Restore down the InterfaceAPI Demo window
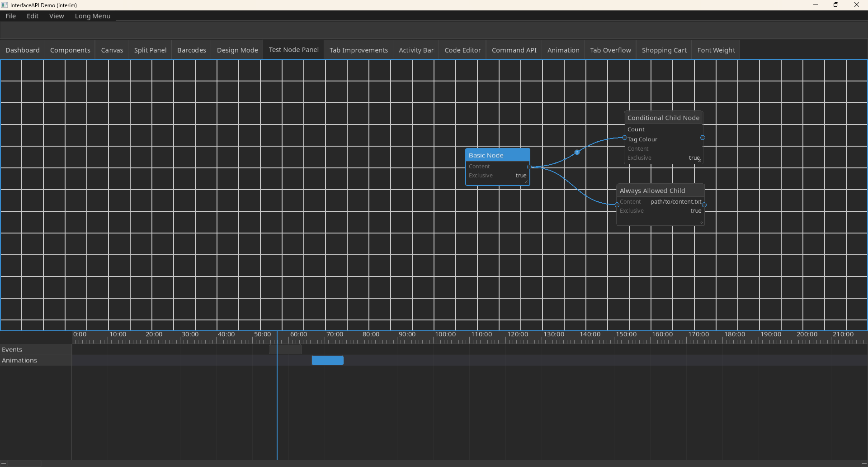 point(836,5)
